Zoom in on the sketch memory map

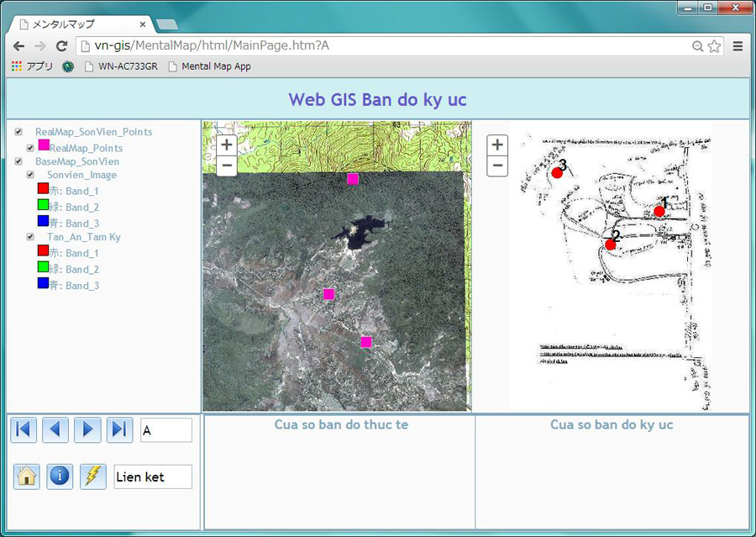coord(498,145)
